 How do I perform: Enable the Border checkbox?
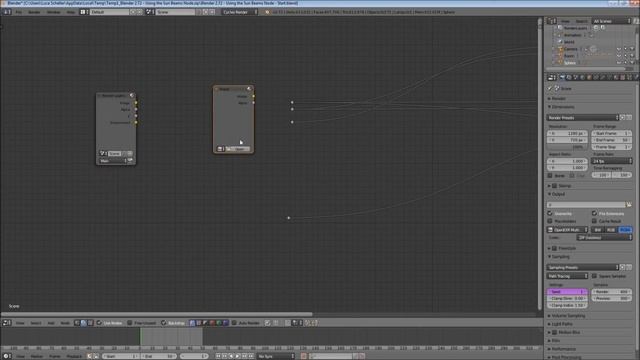(550, 176)
